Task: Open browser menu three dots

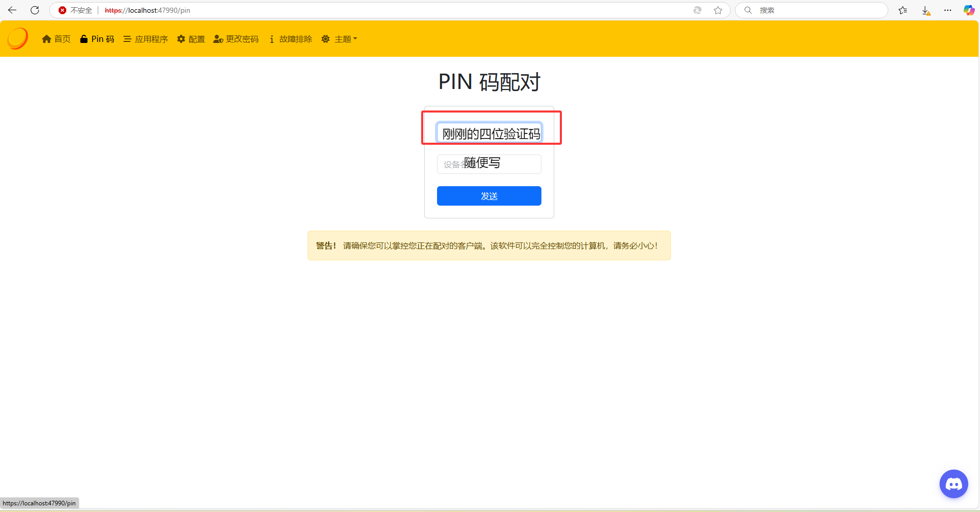Action: tap(948, 10)
